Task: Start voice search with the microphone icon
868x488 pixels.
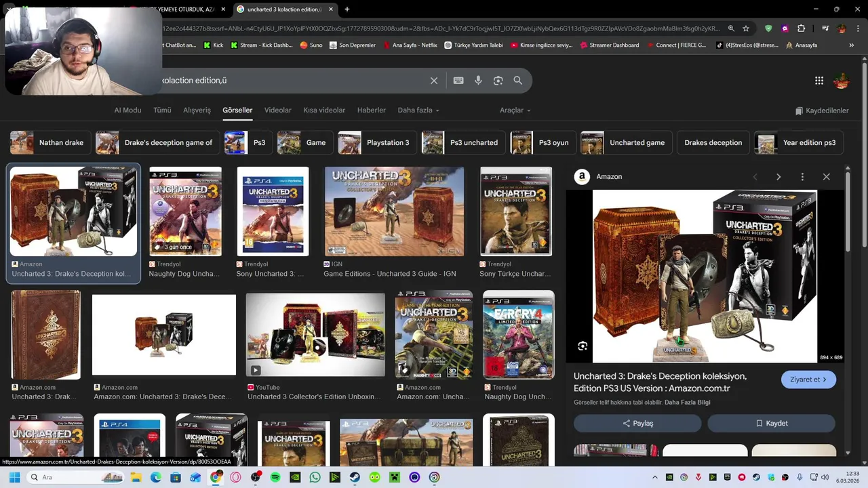Action: pos(478,81)
